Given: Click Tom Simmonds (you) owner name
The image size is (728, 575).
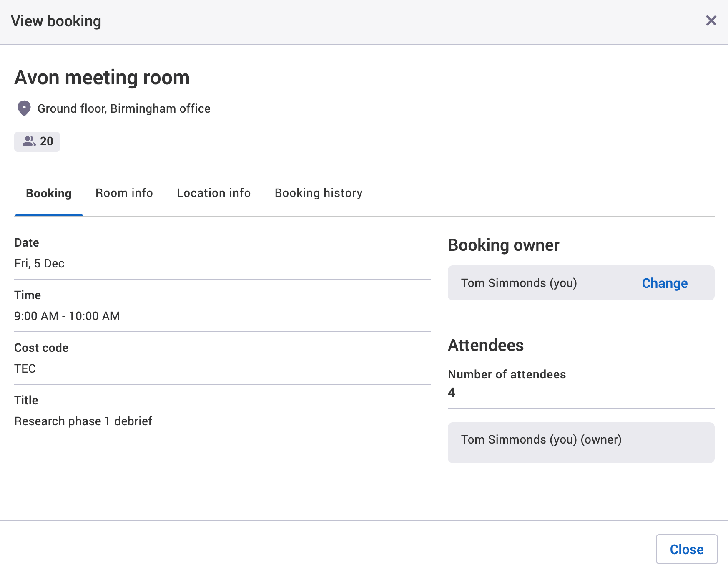Looking at the screenshot, I should [519, 283].
